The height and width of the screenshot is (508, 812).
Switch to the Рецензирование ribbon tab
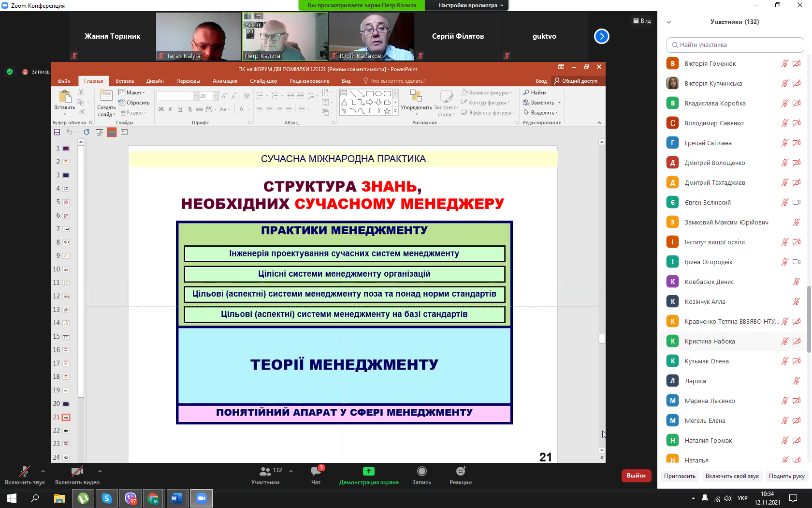pos(309,81)
